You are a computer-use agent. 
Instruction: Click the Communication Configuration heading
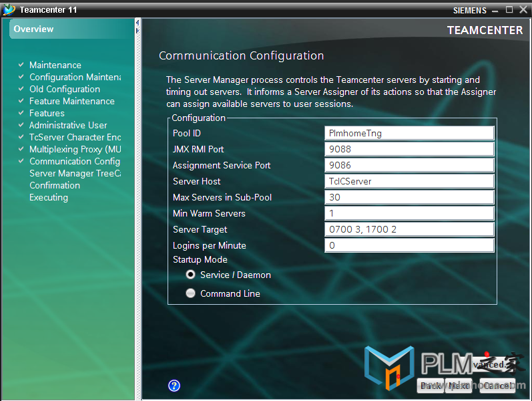pyautogui.click(x=241, y=55)
